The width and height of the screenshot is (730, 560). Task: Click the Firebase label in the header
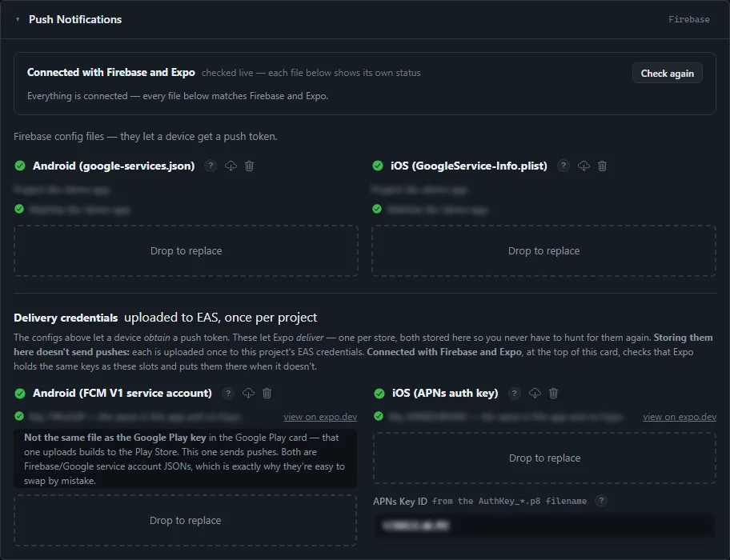[x=689, y=19]
